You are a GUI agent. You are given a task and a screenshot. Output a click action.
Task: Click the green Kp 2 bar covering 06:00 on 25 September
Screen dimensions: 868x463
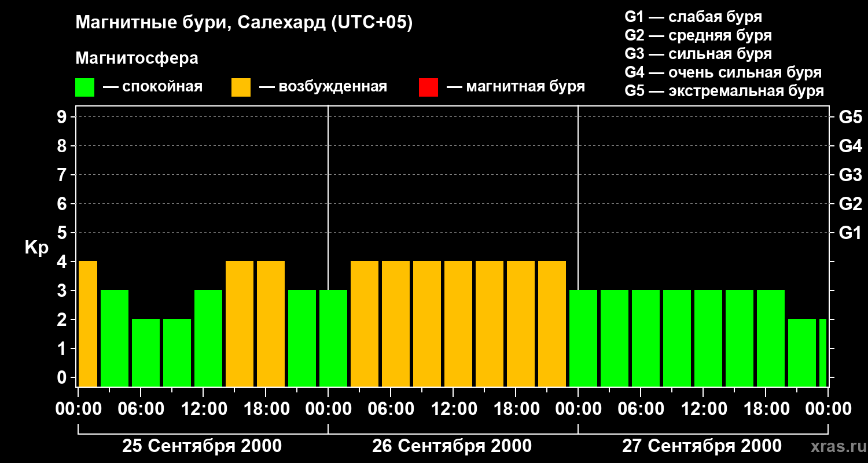[x=146, y=353]
